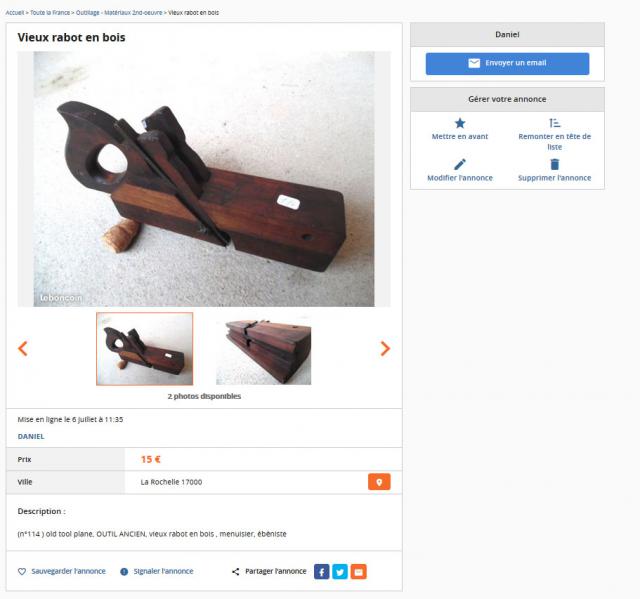The width and height of the screenshot is (640, 599).
Task: Click the Remonter en tête de liste icon
Action: point(554,123)
